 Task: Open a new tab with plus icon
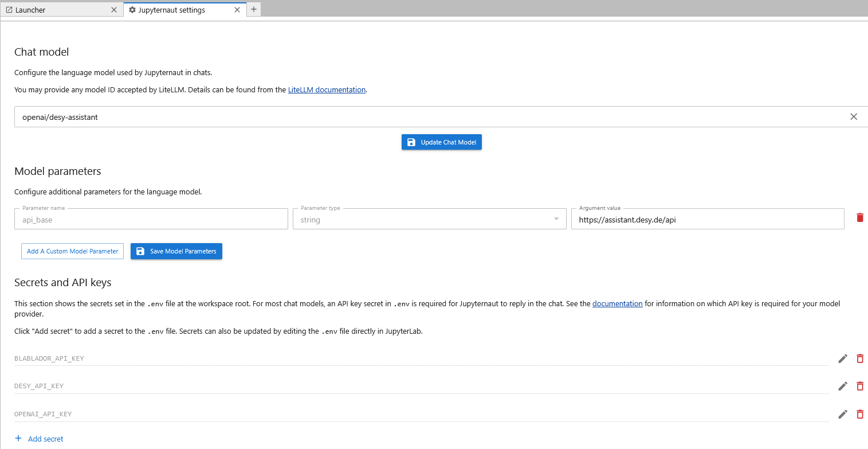coord(254,9)
